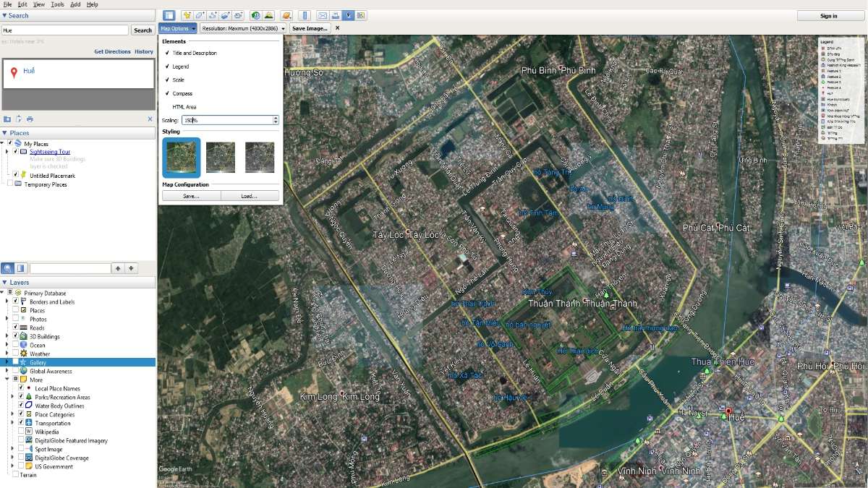
Task: Select the Add Placemark tool
Action: (x=187, y=14)
